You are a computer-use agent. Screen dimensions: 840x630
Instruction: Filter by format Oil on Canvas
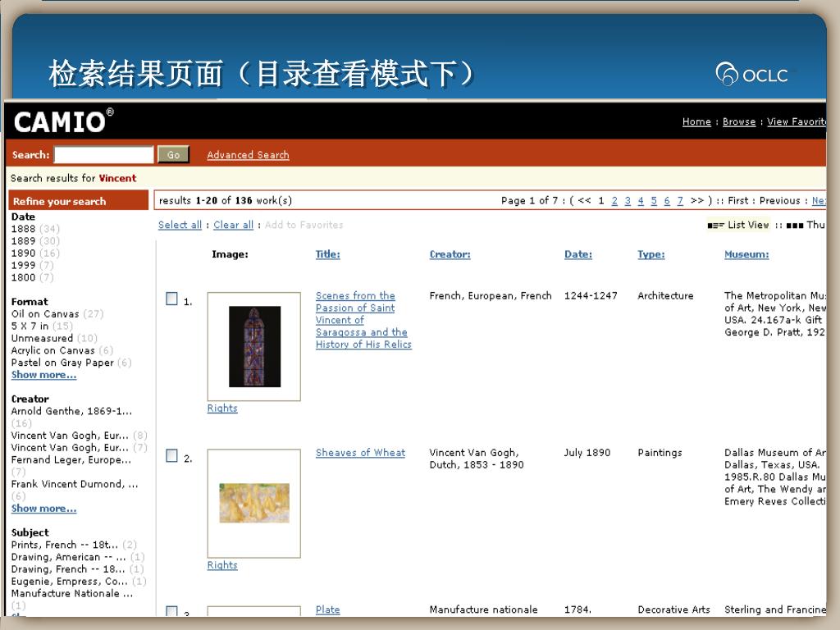(57, 314)
